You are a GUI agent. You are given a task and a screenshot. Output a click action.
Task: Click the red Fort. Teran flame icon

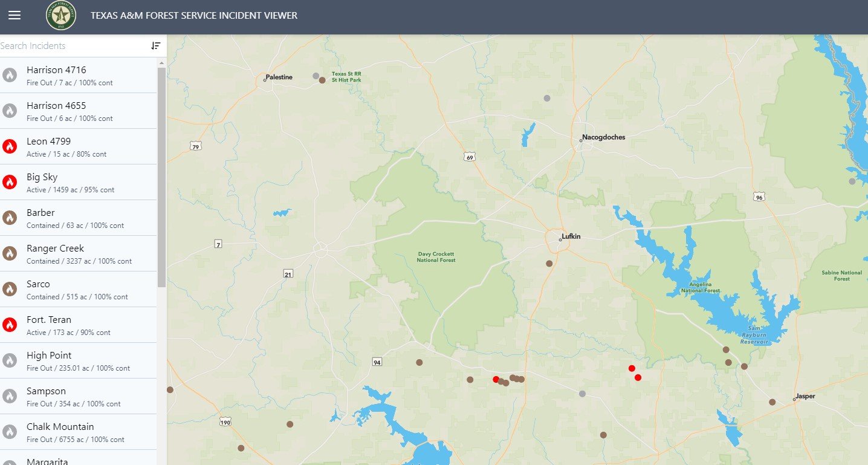9,325
